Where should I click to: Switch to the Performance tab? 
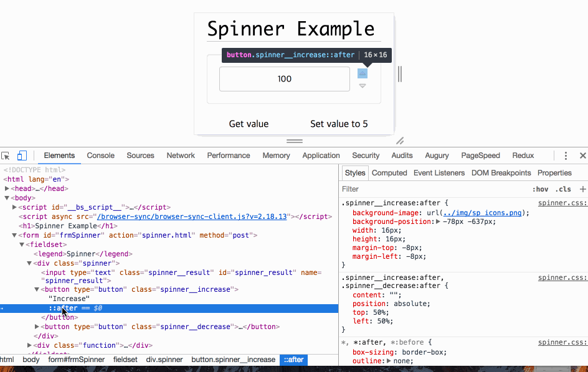tap(229, 156)
